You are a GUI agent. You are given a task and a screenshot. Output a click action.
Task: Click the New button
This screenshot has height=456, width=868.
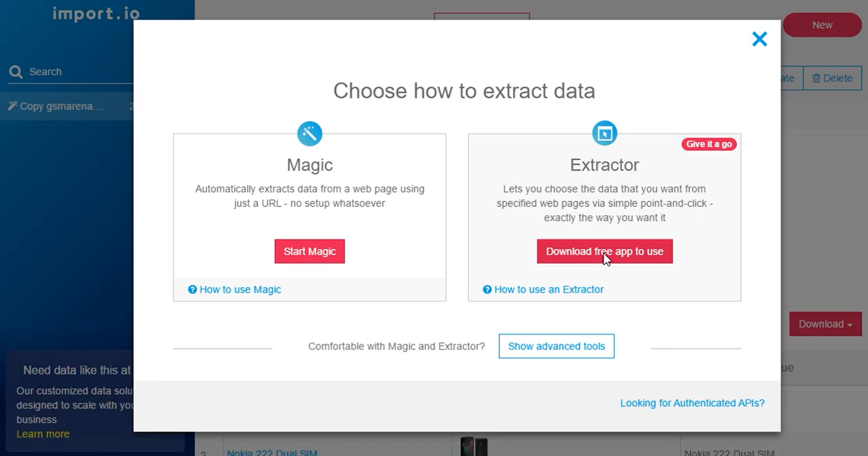coord(822,25)
